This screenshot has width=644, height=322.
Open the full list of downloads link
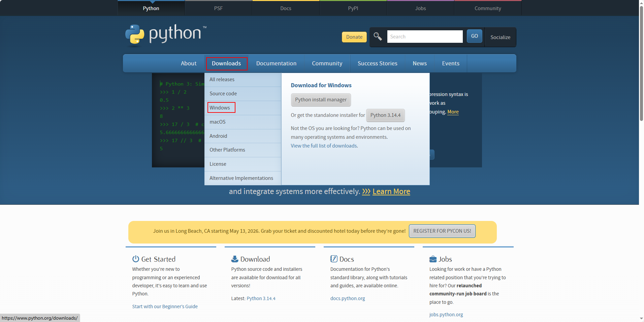click(324, 146)
